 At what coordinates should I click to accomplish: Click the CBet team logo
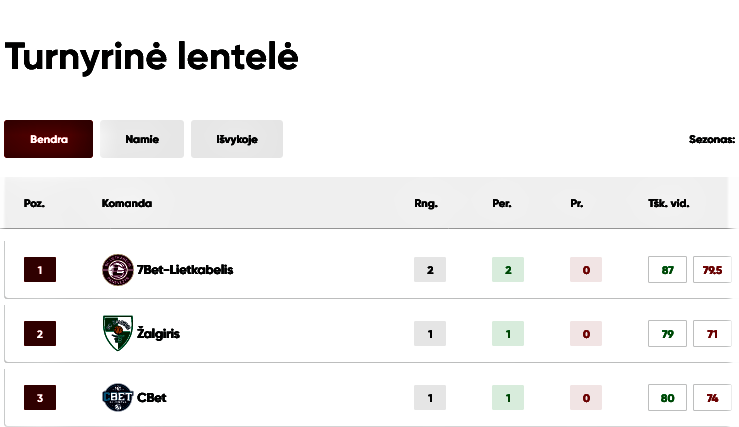click(118, 397)
